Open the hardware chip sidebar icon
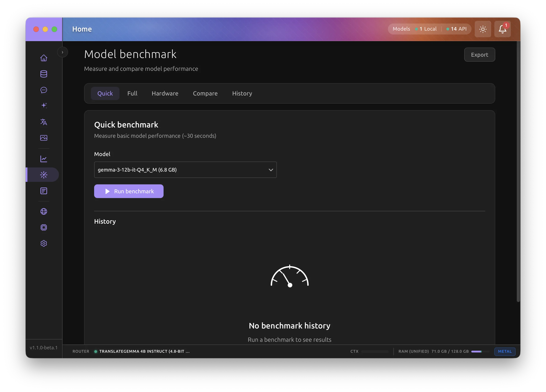The height and width of the screenshot is (392, 546). 44,227
